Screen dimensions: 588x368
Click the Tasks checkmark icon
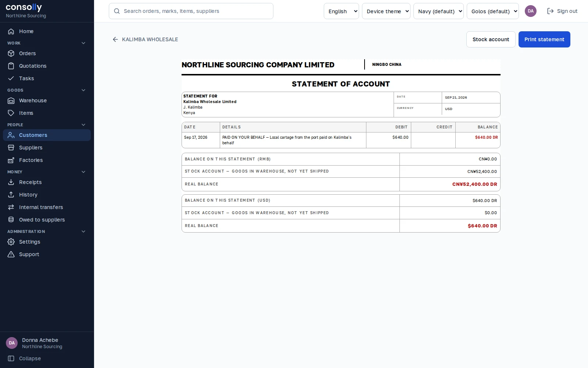point(11,78)
